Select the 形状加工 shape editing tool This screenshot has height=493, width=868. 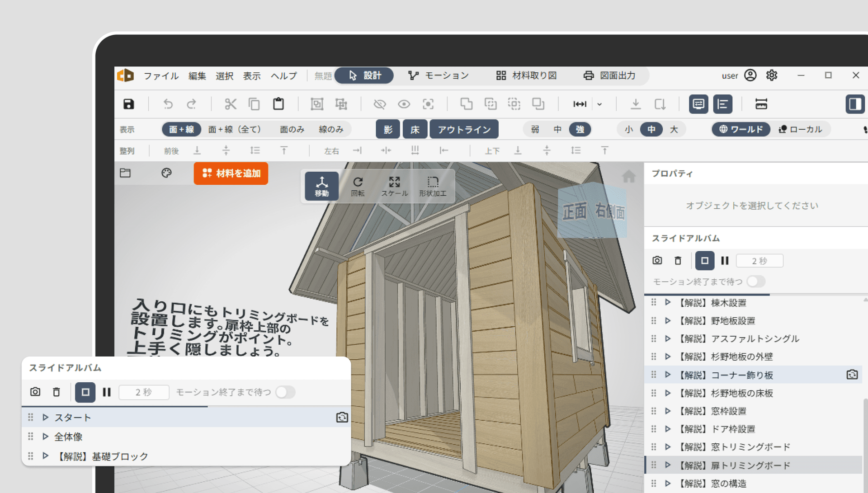(x=433, y=186)
